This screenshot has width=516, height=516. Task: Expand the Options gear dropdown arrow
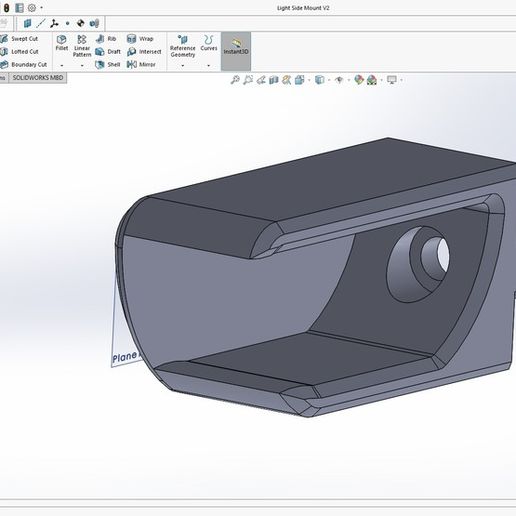pyautogui.click(x=41, y=8)
